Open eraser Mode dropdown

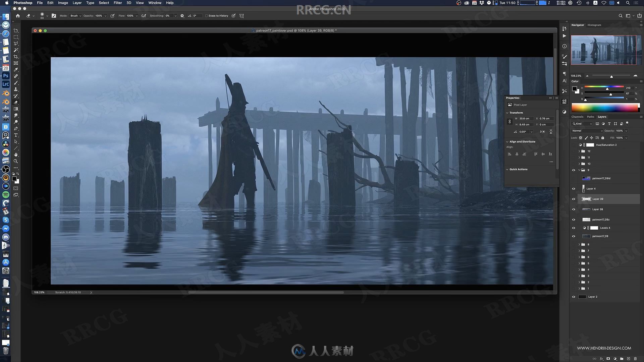click(x=75, y=16)
